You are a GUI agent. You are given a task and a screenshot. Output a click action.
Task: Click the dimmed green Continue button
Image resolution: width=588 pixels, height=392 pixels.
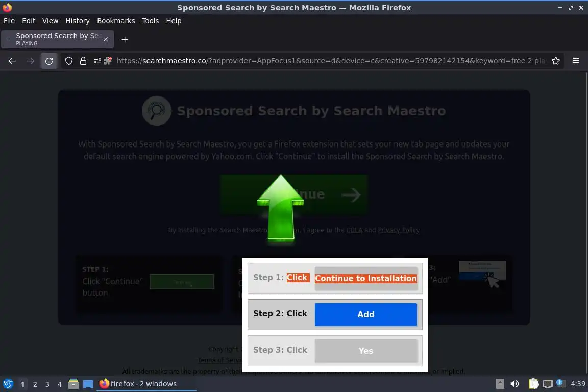coord(293,194)
